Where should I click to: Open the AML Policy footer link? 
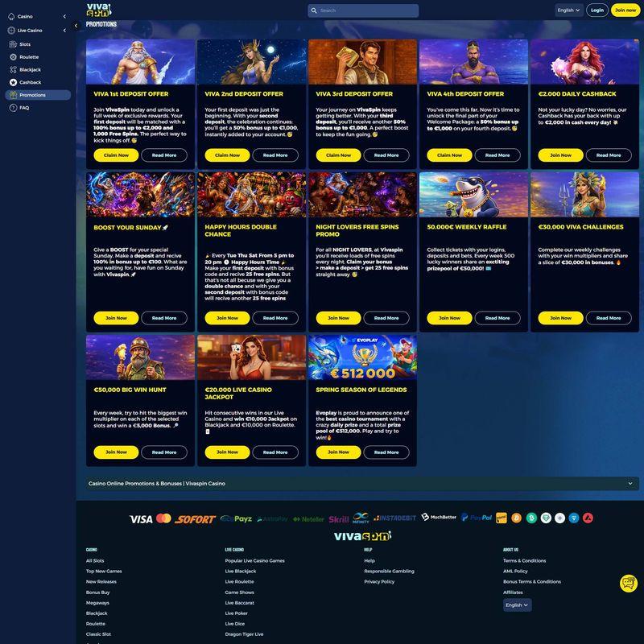coord(515,572)
